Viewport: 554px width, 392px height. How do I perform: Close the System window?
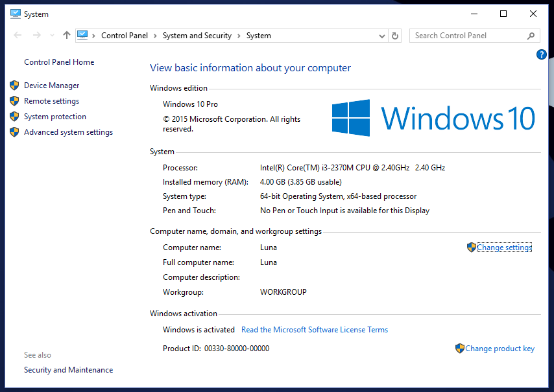533,14
